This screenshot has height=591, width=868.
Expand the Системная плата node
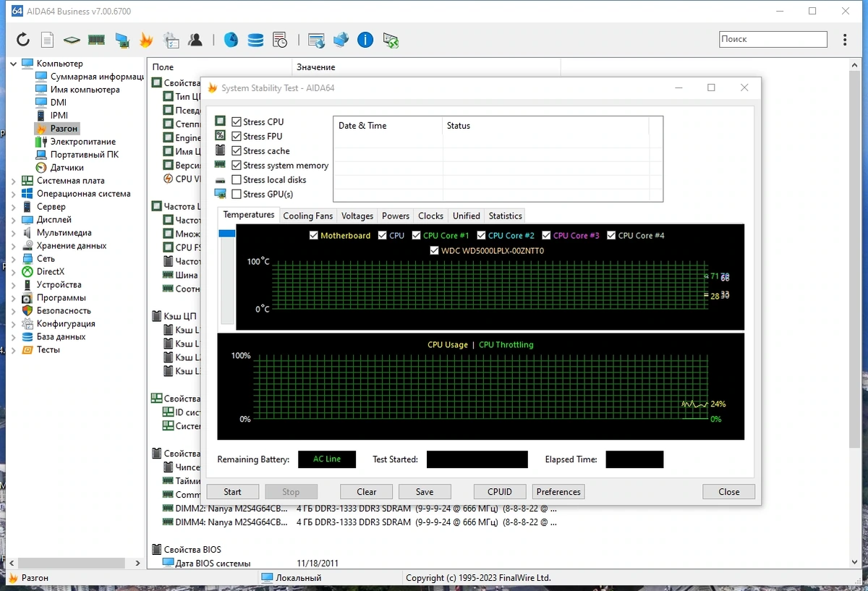click(x=14, y=181)
